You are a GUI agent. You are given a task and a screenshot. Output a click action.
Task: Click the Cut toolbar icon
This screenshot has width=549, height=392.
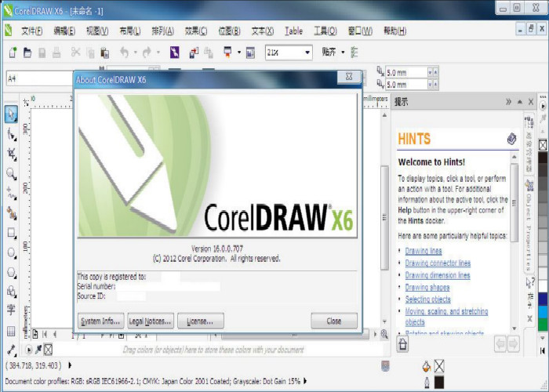[x=75, y=53]
